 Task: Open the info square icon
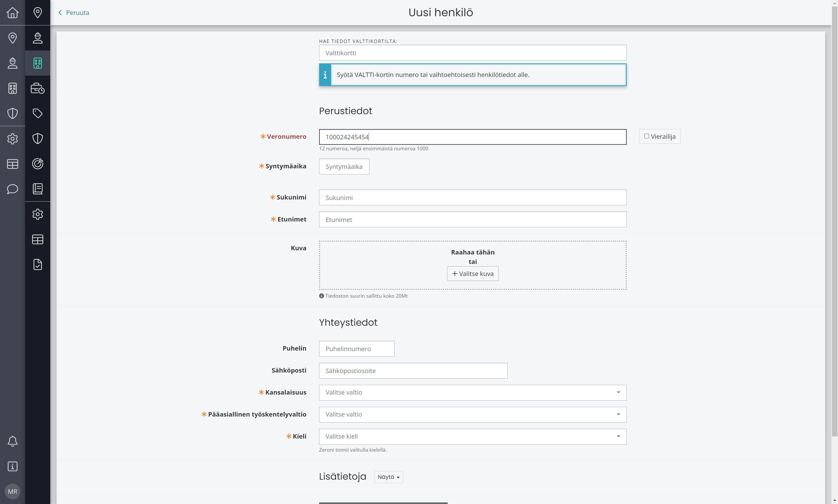pos(13,466)
